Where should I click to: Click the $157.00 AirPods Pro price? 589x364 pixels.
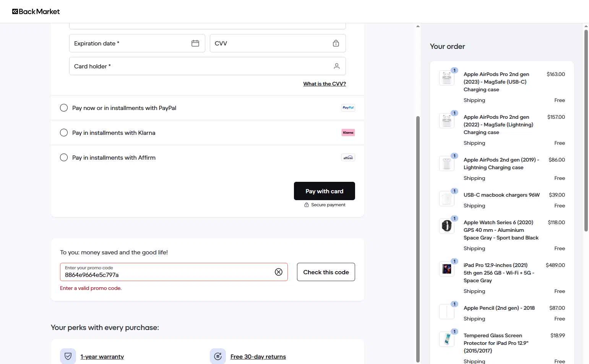(556, 117)
